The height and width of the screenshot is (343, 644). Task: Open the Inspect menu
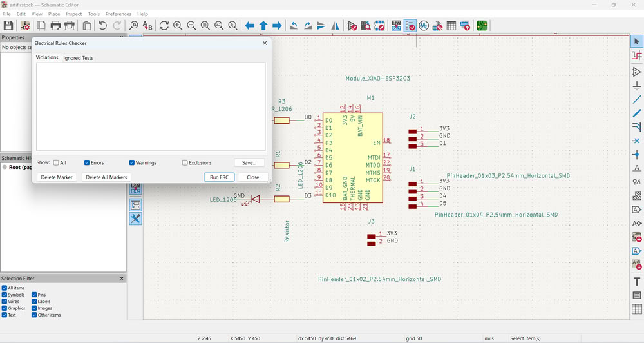pyautogui.click(x=73, y=14)
